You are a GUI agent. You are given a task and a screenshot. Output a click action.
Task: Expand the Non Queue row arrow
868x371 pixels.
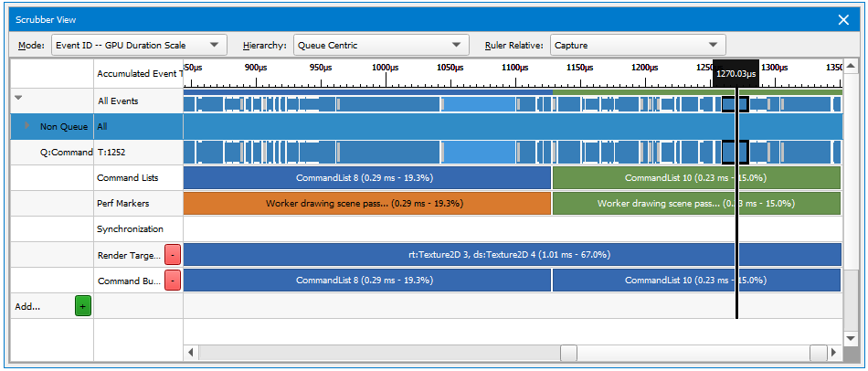27,126
